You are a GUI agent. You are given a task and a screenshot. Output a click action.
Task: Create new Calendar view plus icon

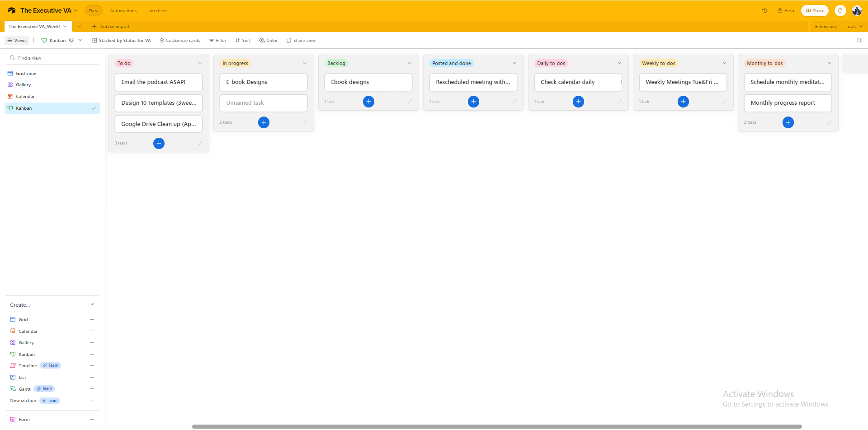pos(92,331)
